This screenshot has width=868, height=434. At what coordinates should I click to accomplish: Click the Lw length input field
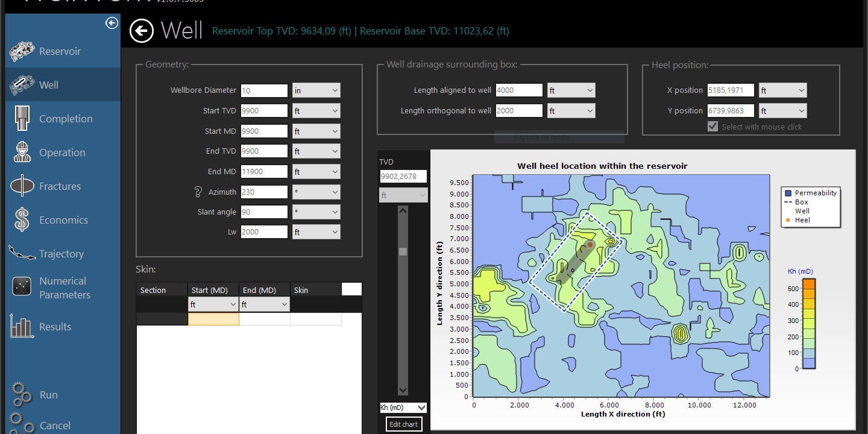(x=264, y=232)
